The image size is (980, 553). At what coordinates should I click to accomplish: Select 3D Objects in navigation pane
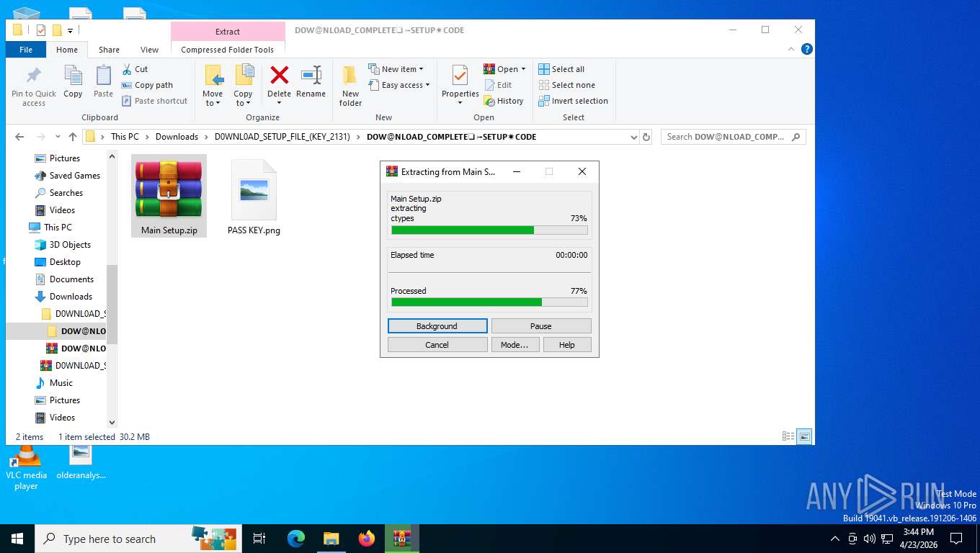pos(70,245)
